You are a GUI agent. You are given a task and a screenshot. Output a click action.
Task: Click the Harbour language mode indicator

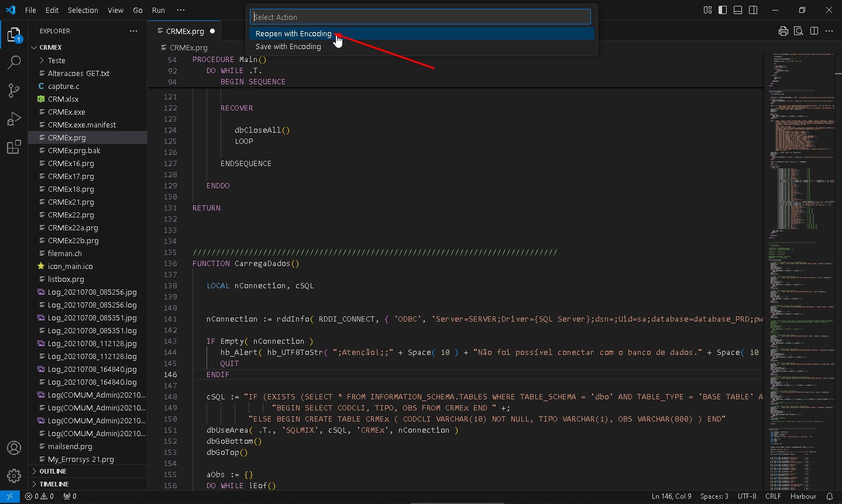[x=803, y=496]
